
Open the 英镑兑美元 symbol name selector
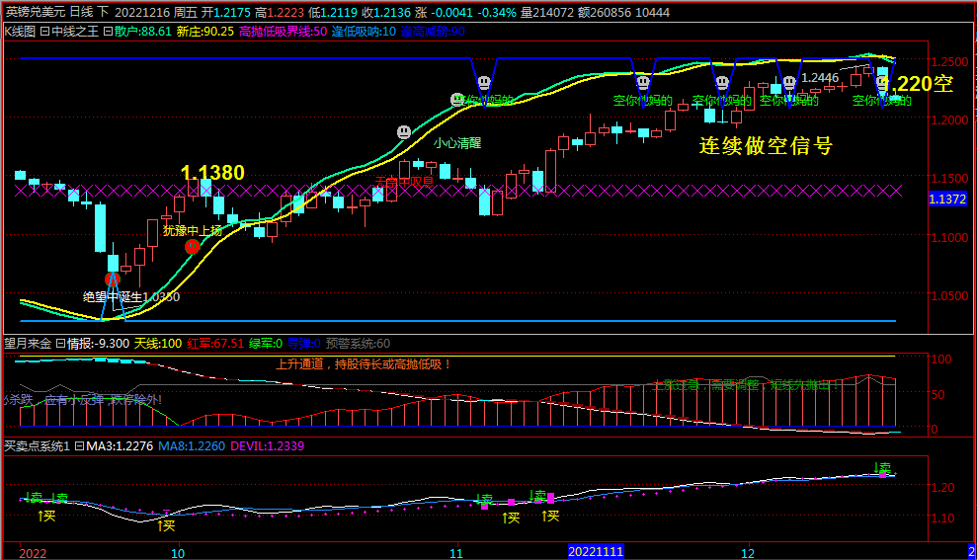(x=32, y=12)
